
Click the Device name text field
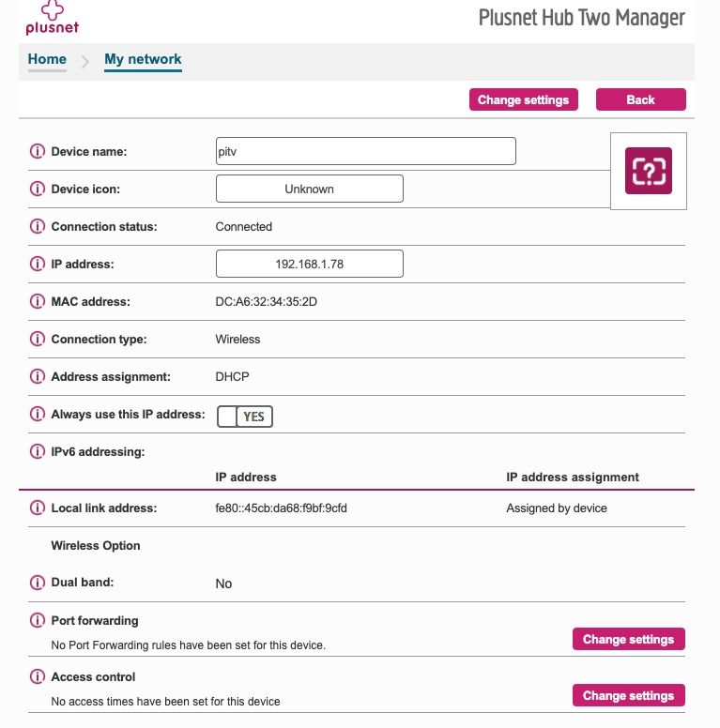(365, 151)
